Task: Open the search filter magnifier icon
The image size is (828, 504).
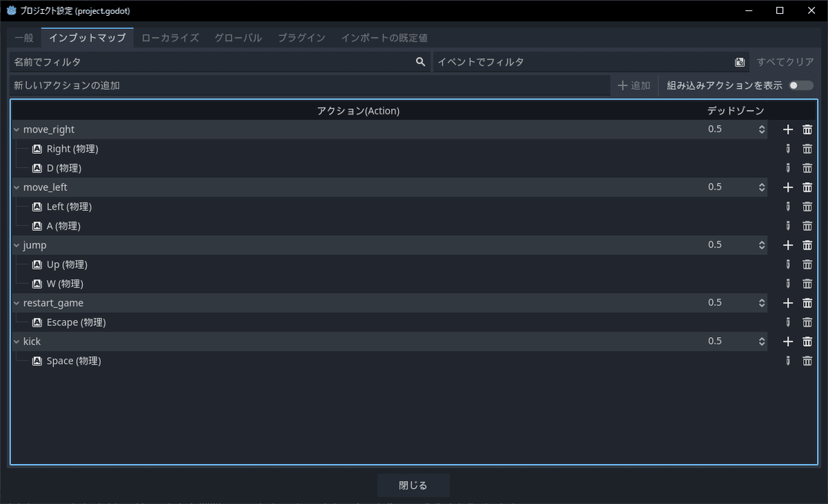Action: tap(420, 61)
